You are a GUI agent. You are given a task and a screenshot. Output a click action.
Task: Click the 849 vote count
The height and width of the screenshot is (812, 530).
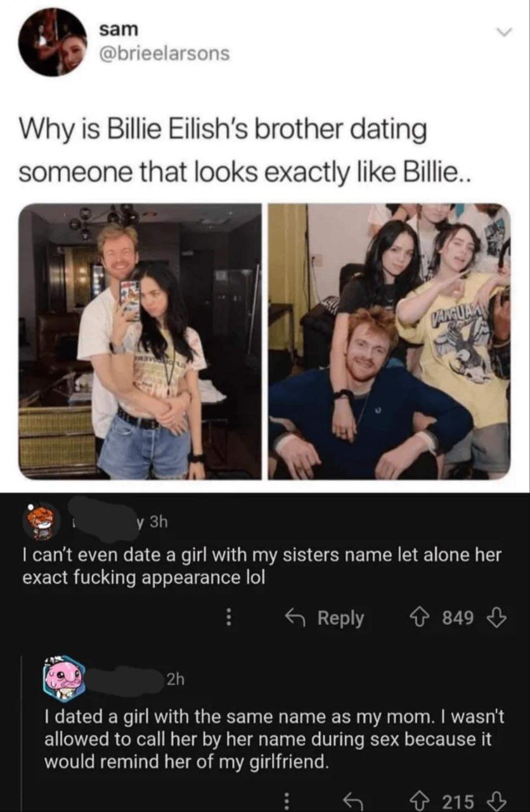(458, 618)
